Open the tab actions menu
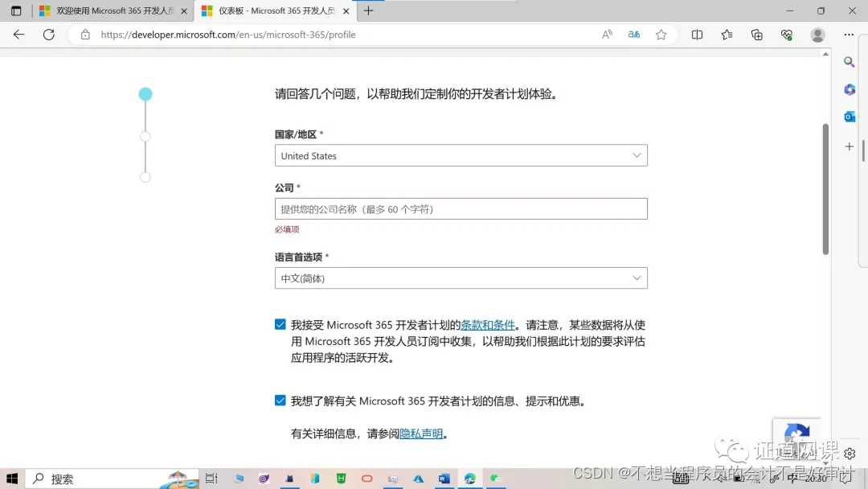 (16, 10)
